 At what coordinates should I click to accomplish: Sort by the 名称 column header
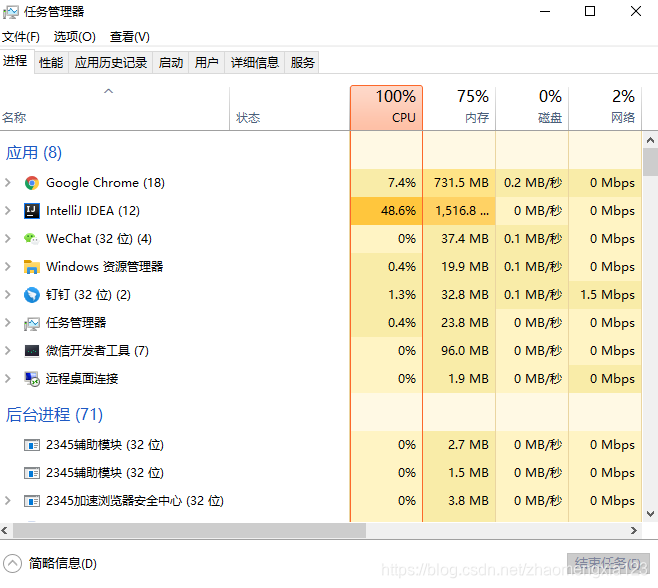115,108
